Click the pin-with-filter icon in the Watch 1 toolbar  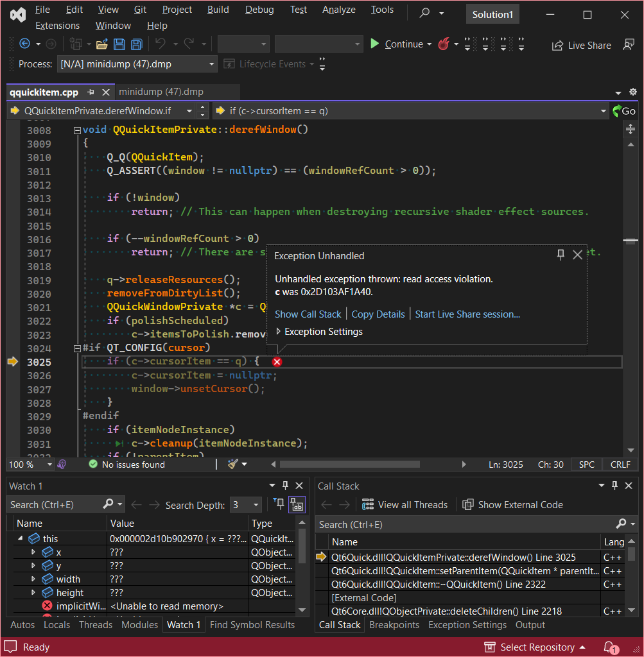[279, 504]
